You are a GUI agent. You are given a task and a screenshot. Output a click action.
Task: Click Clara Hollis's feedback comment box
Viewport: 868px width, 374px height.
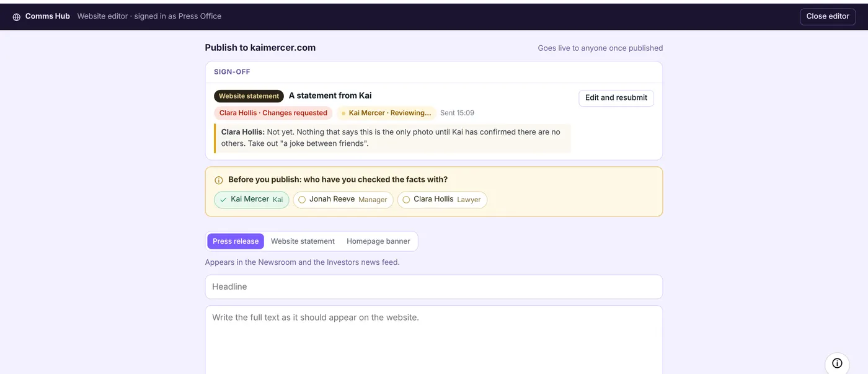coord(392,138)
